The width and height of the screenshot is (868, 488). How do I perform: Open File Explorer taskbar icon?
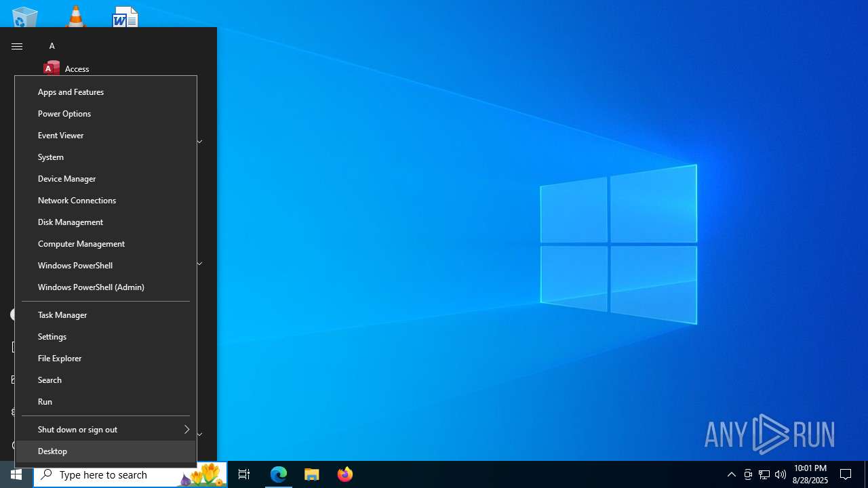click(312, 474)
